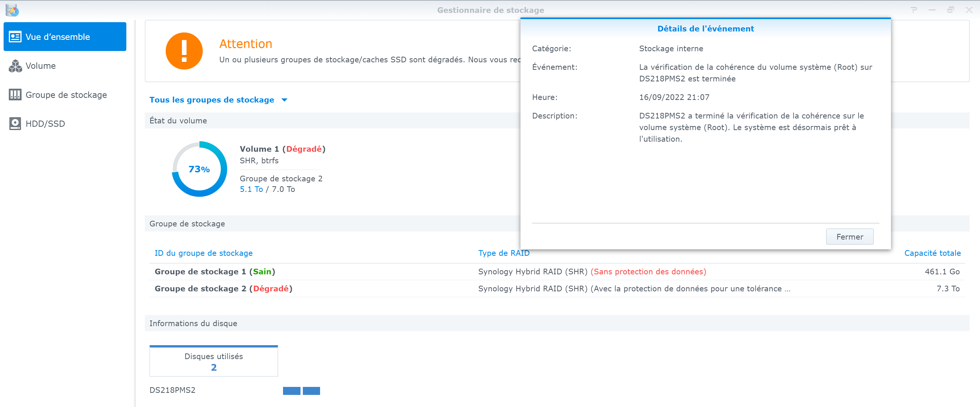Click the 16/09/2022 21:07 event time
This screenshot has height=407, width=980.
(x=674, y=97)
